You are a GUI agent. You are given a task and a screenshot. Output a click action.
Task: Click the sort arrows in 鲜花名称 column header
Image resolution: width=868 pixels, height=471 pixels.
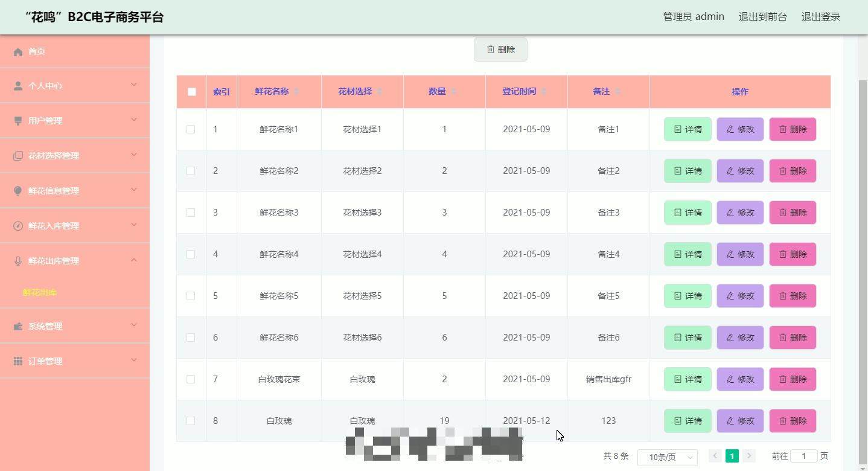tap(296, 92)
